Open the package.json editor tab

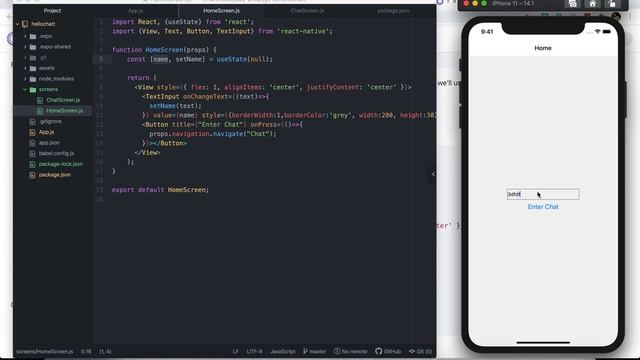393,11
